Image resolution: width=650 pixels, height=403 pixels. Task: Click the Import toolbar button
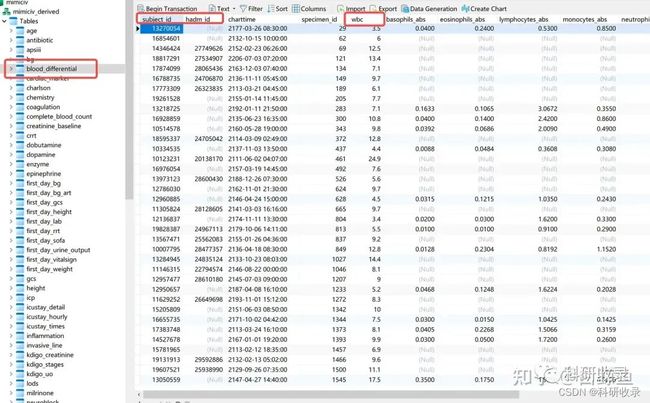351,9
